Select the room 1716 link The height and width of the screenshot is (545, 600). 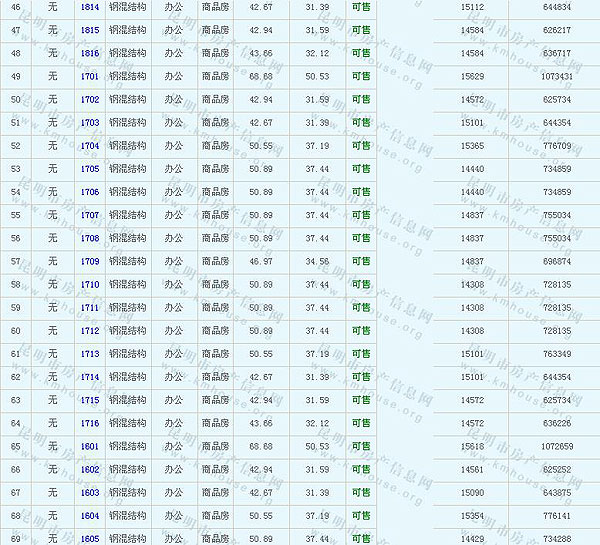click(90, 423)
